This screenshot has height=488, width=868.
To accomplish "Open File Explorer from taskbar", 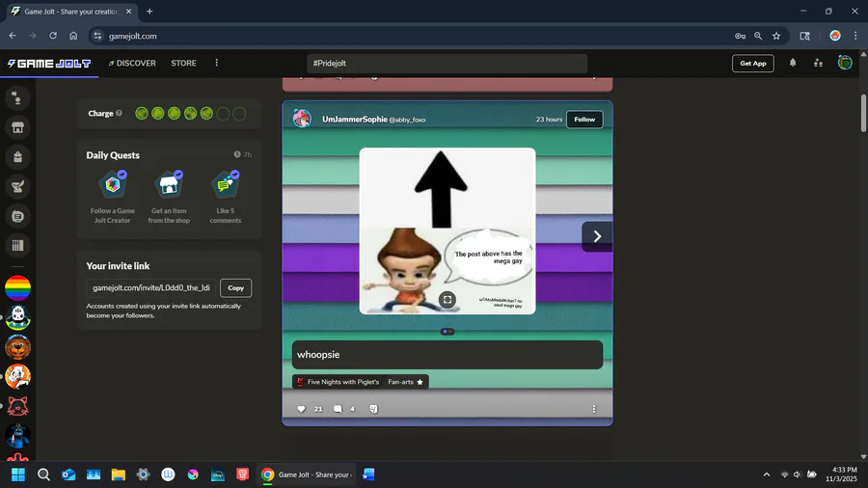I will 118,474.
